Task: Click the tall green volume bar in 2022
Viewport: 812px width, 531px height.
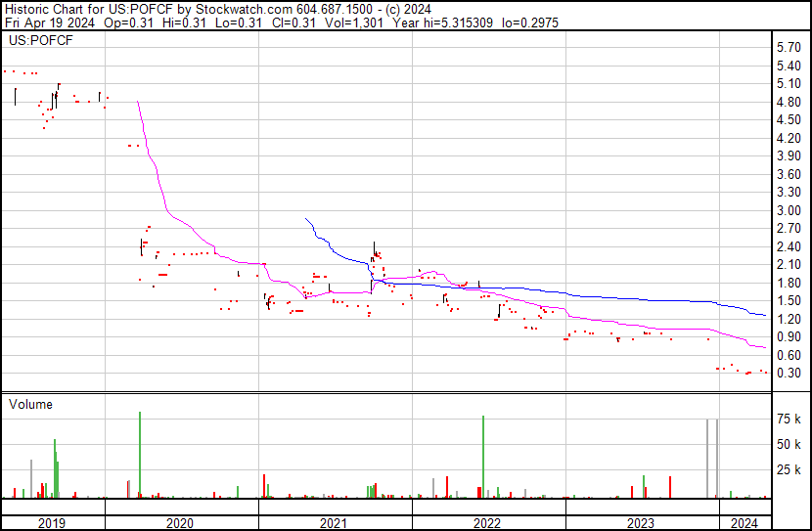Action: 483,457
